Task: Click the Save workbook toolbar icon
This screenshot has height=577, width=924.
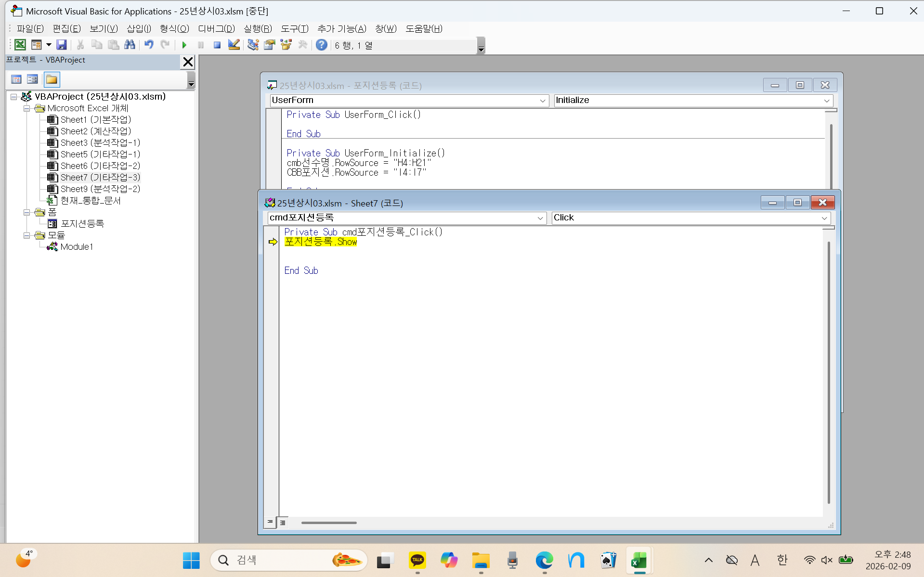Action: 62,45
